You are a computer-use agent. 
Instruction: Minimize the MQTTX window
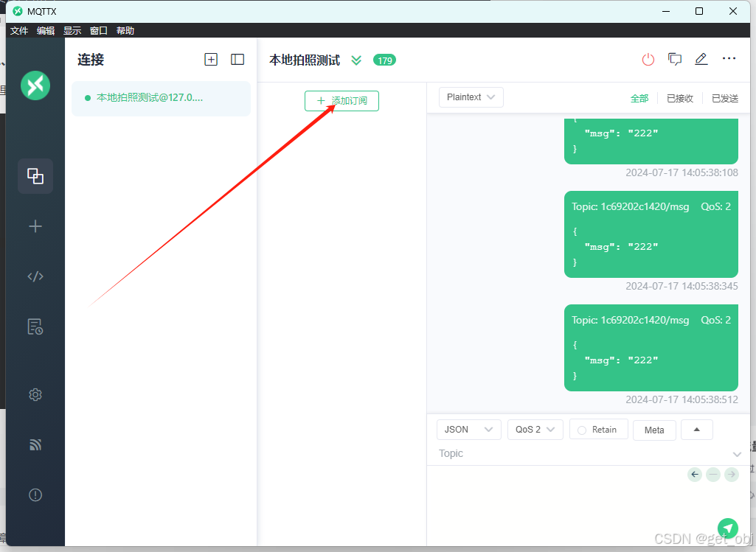[666, 11]
